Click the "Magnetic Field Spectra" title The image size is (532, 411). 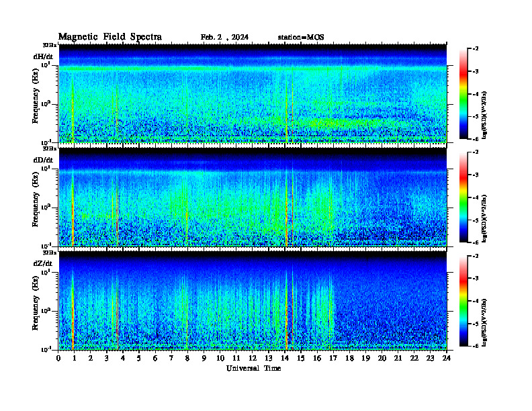(110, 37)
